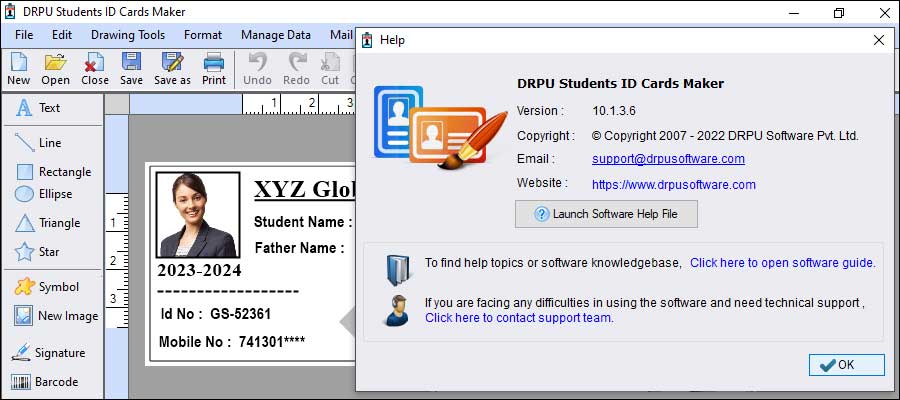Viewport: 900px width, 400px height.
Task: Print the card using Print icon
Action: click(214, 69)
